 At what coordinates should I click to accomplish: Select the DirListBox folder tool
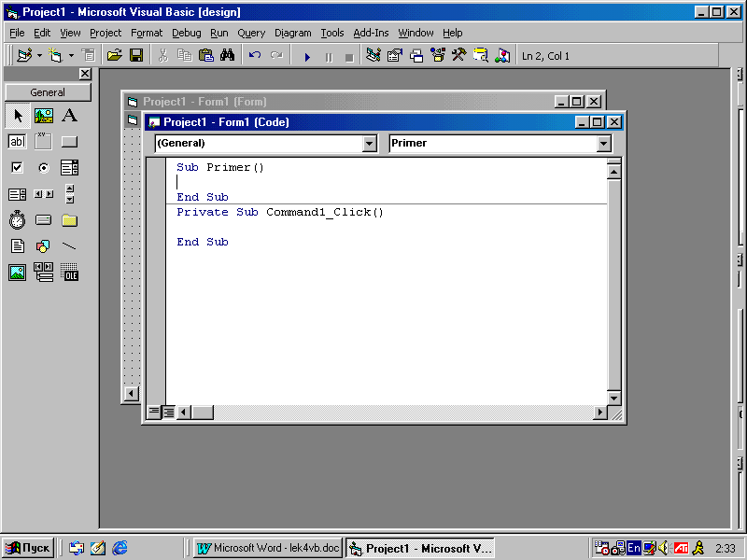pyautogui.click(x=69, y=220)
